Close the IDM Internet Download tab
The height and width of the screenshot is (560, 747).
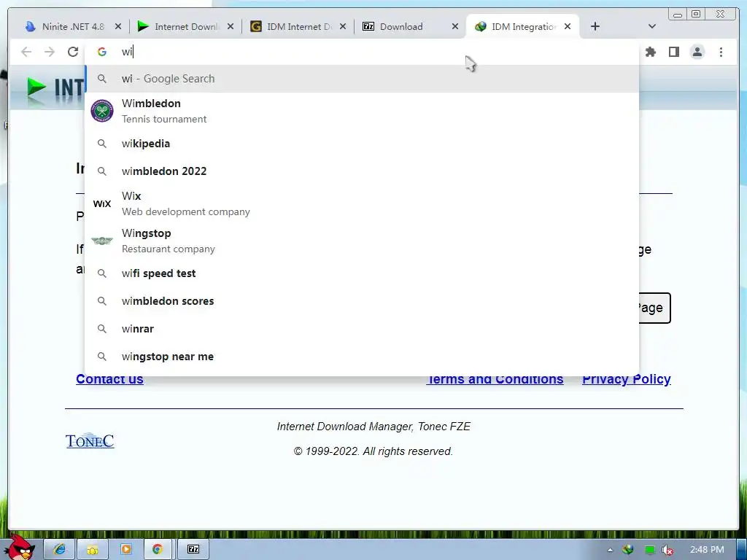pos(343,27)
